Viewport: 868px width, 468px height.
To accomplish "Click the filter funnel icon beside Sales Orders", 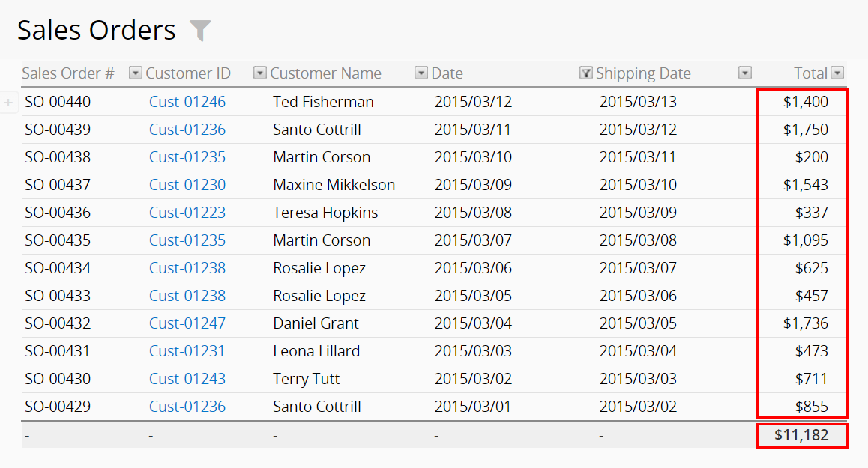I will pyautogui.click(x=200, y=31).
